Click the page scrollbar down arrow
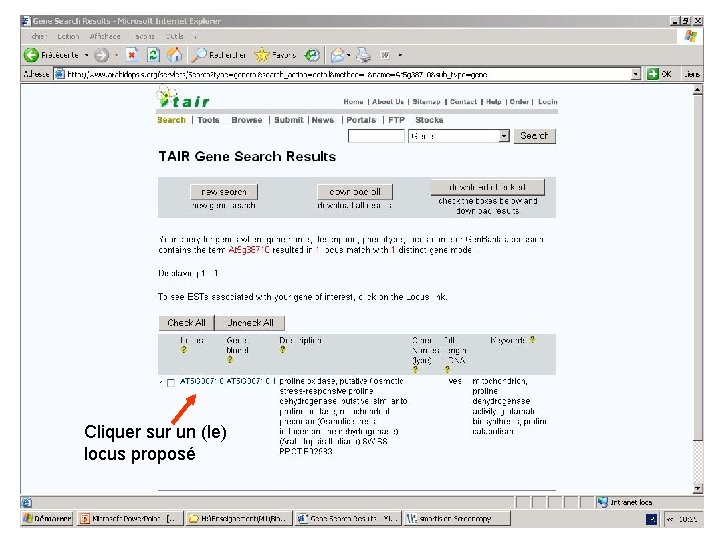Screen dimensions: 720x540 pos(698,489)
